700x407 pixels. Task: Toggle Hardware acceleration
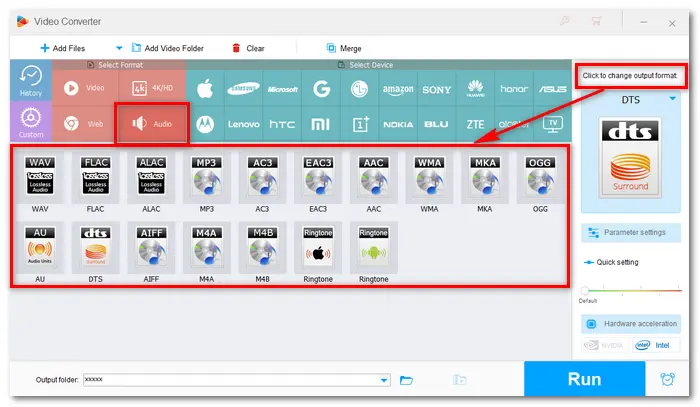click(631, 324)
